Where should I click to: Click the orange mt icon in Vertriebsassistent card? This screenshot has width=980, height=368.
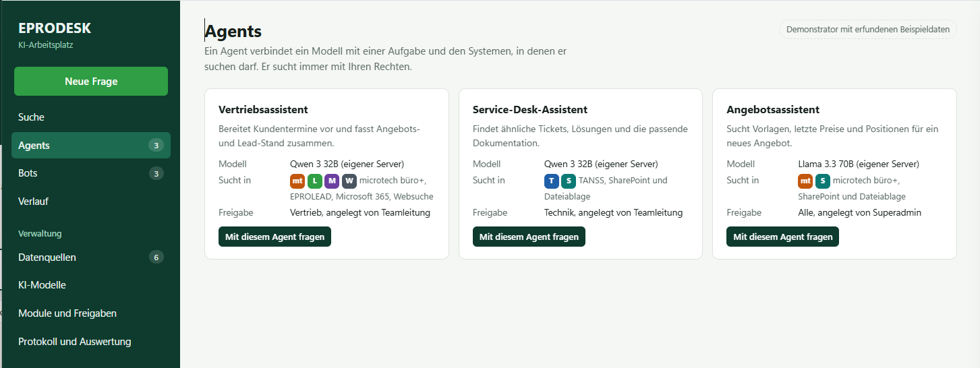click(297, 181)
